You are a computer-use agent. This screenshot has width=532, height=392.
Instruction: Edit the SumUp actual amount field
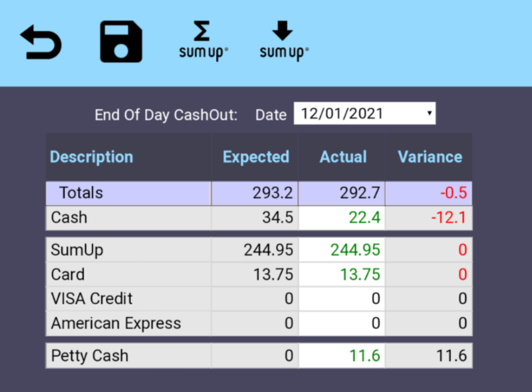click(342, 250)
